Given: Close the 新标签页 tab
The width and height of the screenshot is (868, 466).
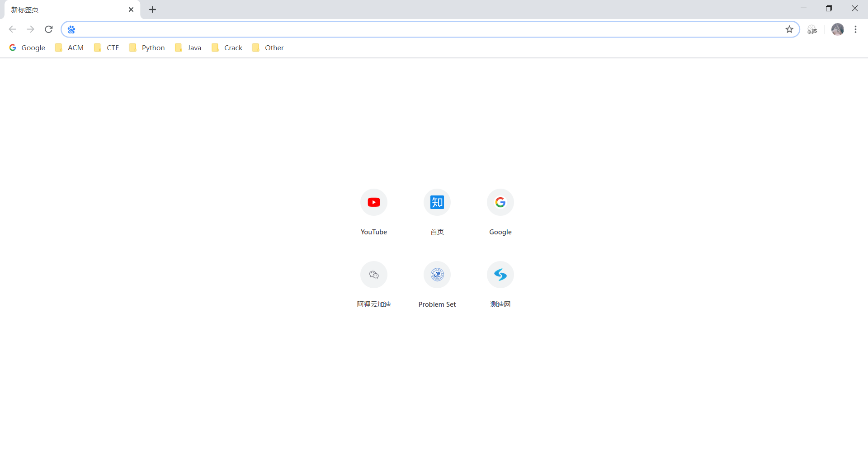Looking at the screenshot, I should (x=131, y=10).
